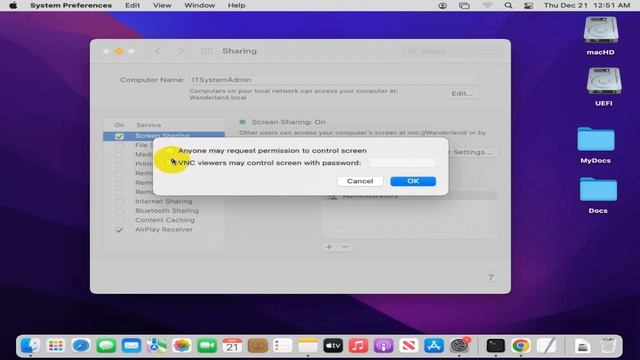Screen dimensions: 640x360
Task: Open Launchpad in the dock
Action: (56, 346)
